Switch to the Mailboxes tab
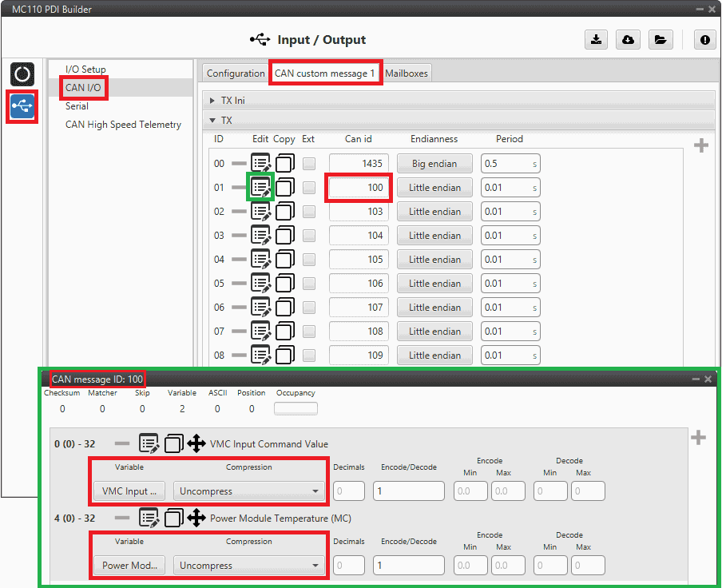This screenshot has height=588, width=722. [407, 73]
